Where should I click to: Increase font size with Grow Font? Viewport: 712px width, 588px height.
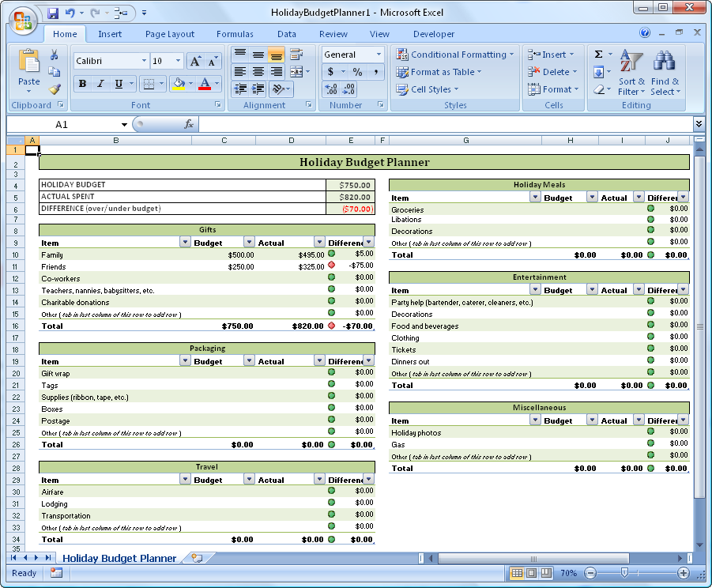pos(195,61)
